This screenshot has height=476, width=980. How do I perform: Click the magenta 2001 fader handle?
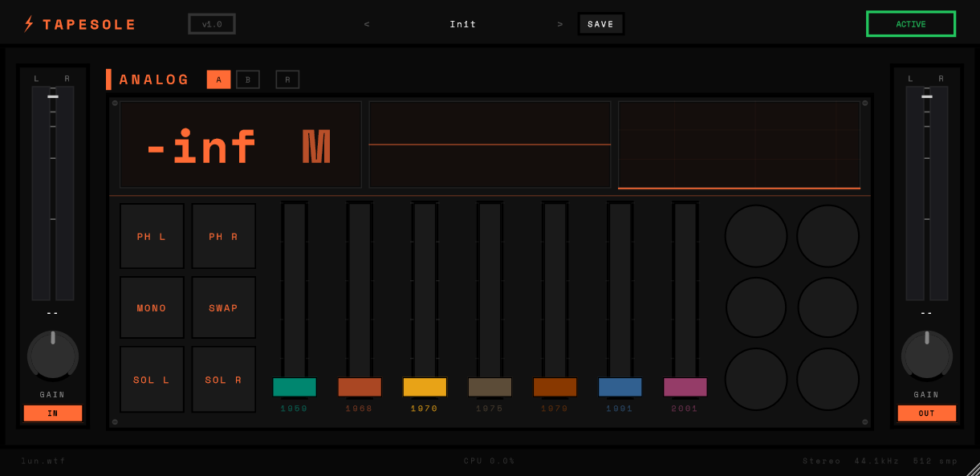(685, 387)
